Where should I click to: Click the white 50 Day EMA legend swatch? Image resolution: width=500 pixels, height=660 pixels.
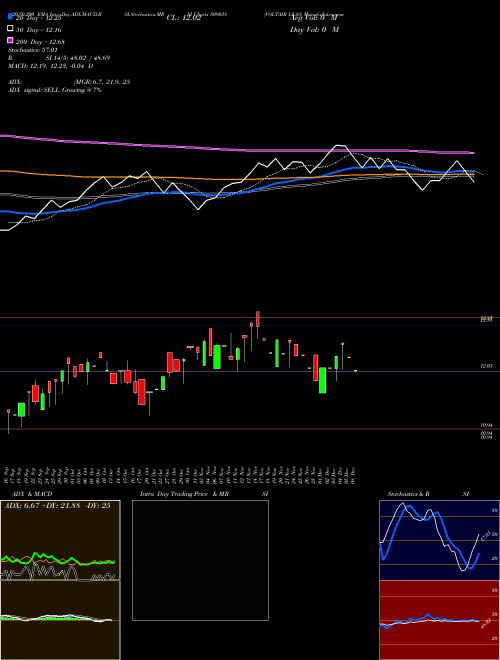[10, 29]
